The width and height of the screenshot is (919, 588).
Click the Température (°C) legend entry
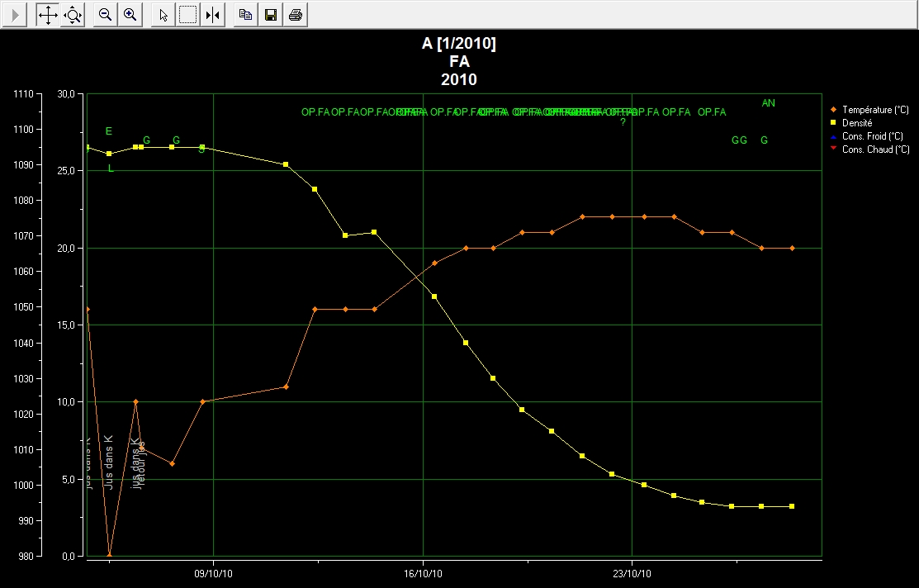pyautogui.click(x=874, y=110)
